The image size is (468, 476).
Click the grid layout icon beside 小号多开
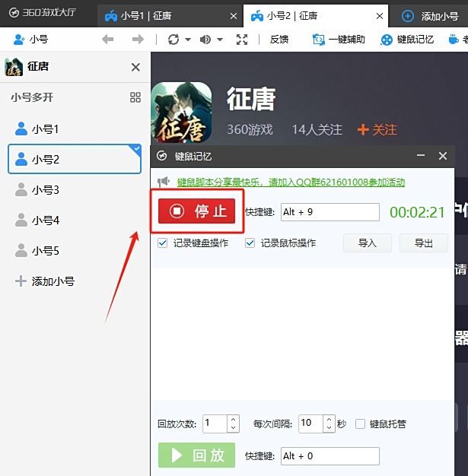click(135, 97)
